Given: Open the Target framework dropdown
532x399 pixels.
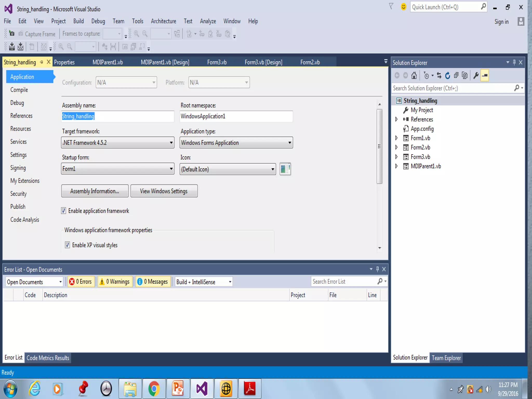Looking at the screenshot, I should coord(118,143).
